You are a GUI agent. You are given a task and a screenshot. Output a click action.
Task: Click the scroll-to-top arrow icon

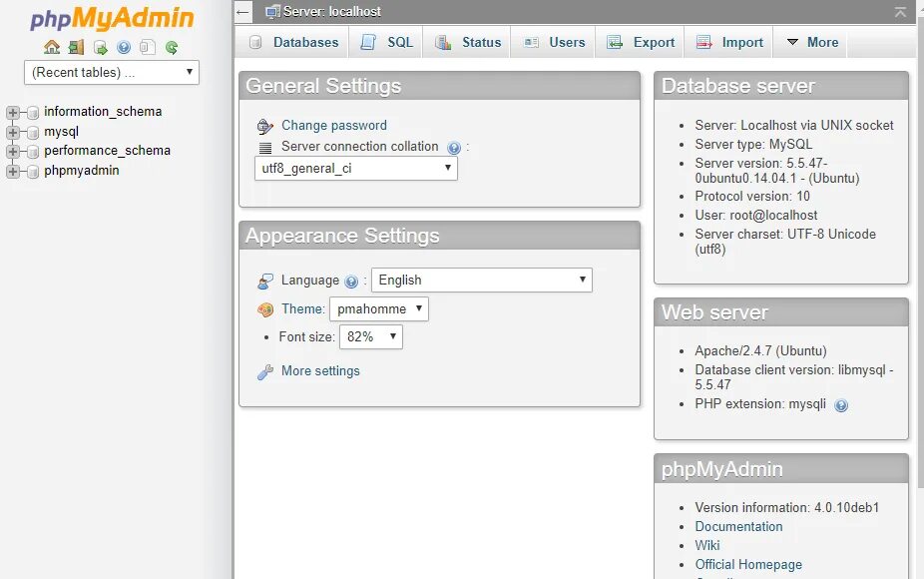pyautogui.click(x=900, y=12)
